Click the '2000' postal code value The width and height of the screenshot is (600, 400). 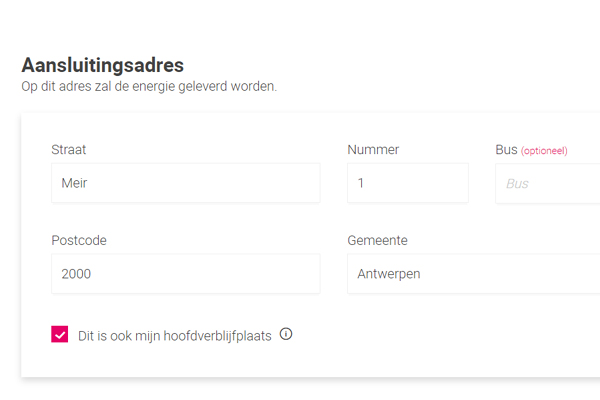coord(76,274)
